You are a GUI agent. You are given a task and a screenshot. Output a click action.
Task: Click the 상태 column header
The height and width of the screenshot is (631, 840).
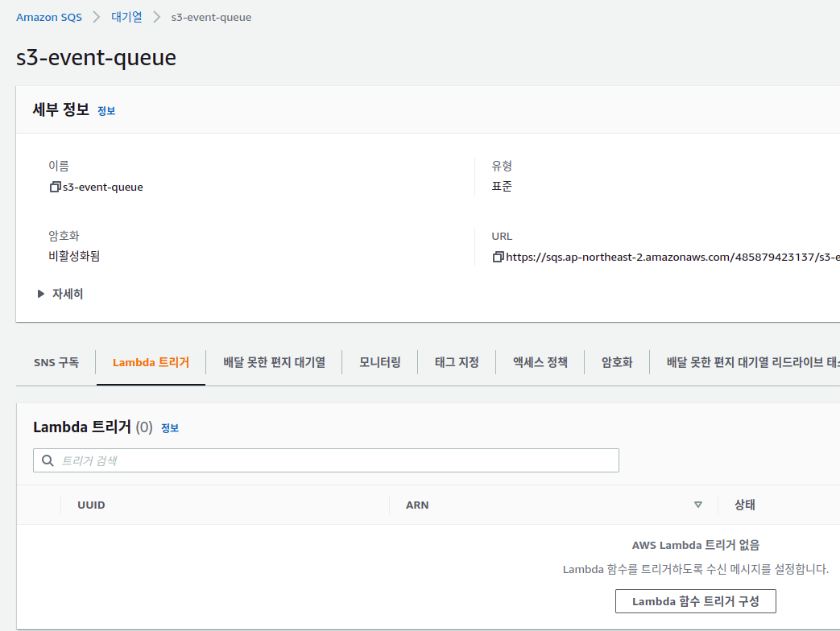tap(745, 505)
